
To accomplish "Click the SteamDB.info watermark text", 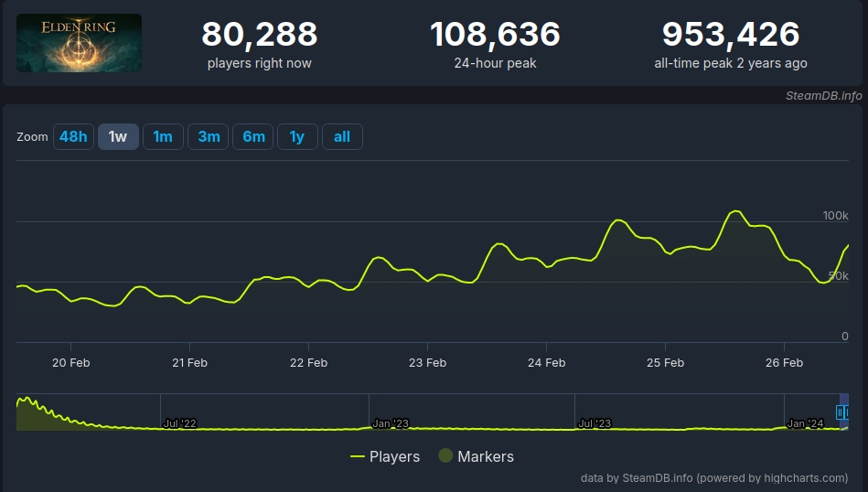I will pos(823,95).
